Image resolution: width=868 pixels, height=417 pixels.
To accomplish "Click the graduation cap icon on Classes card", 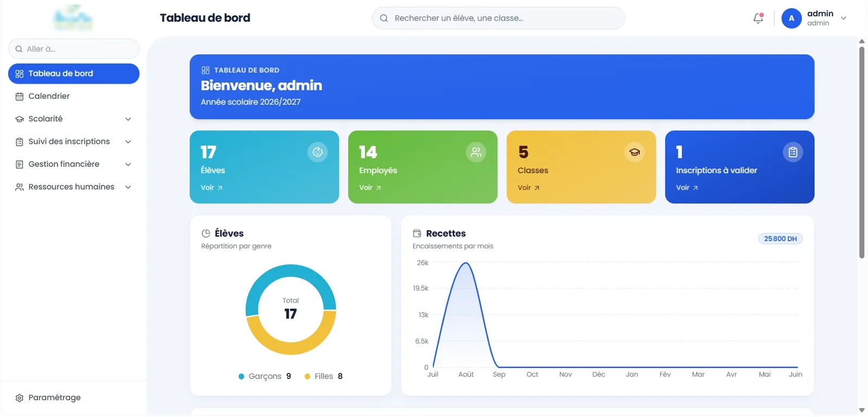I will point(634,152).
